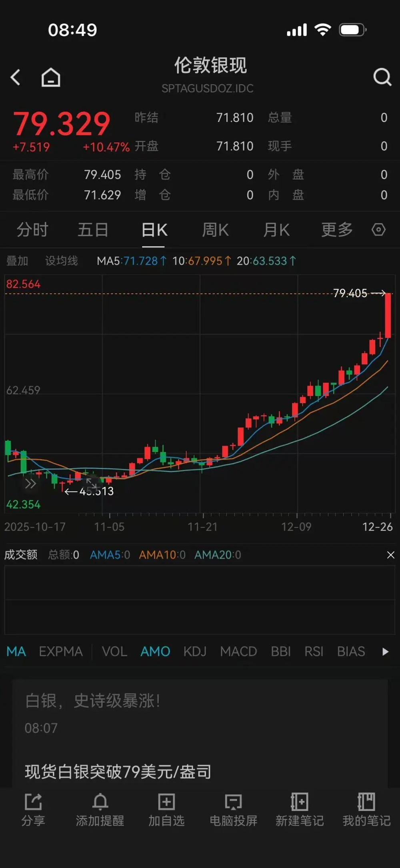This screenshot has width=400, height=868.
Task: Open PC screen cast (电脑投屏)
Action: [x=233, y=810]
